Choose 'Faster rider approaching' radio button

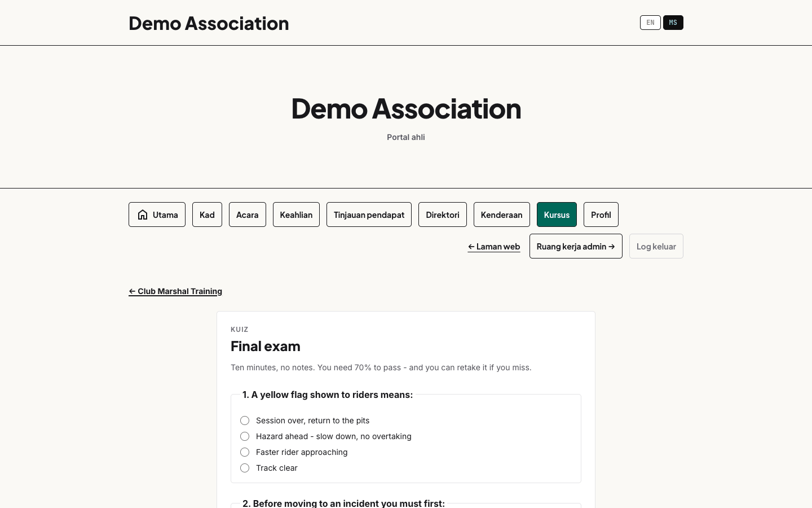[245, 452]
